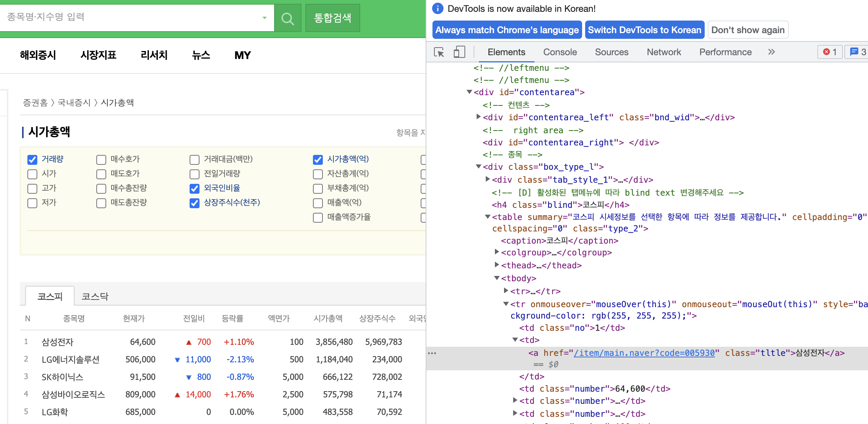Open the search box dropdown arrow
Viewport: 868px width, 424px height.
tap(264, 18)
